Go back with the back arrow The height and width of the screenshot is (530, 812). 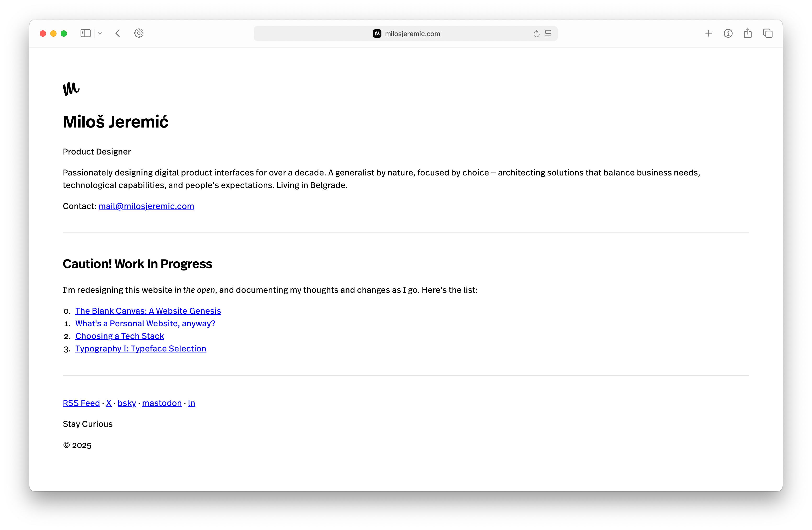(118, 34)
